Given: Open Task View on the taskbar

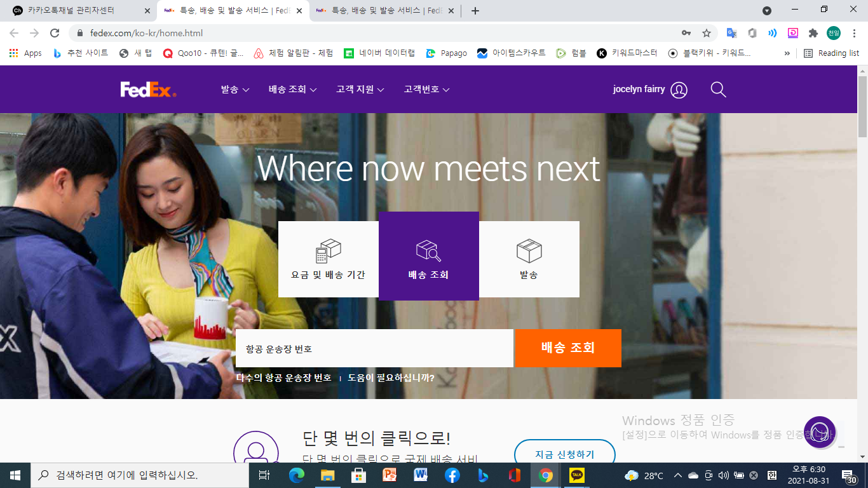Looking at the screenshot, I should click(264, 475).
